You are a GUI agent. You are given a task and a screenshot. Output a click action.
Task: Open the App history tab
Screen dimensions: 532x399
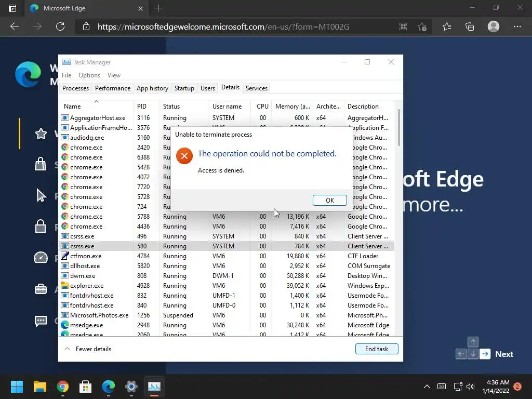(152, 88)
